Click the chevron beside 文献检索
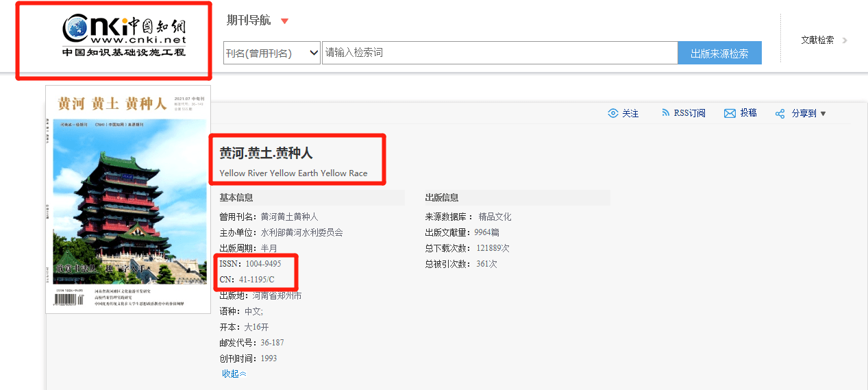The image size is (868, 390). coord(845,40)
